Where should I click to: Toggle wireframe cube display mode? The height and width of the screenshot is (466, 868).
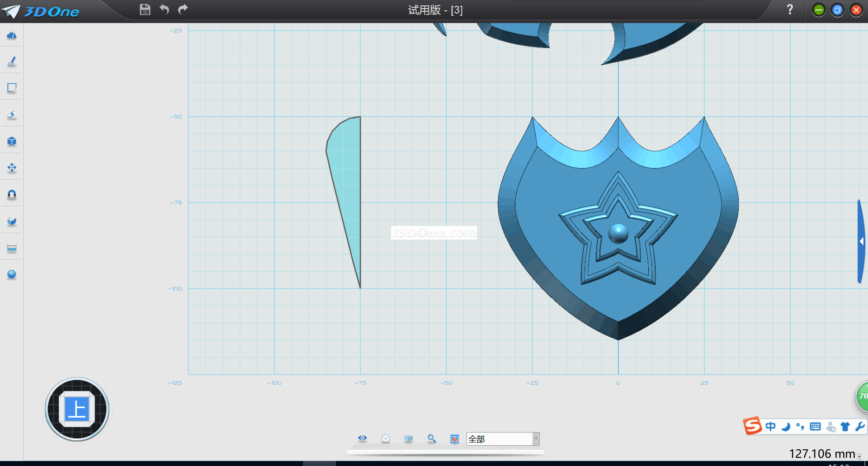pyautogui.click(x=385, y=438)
